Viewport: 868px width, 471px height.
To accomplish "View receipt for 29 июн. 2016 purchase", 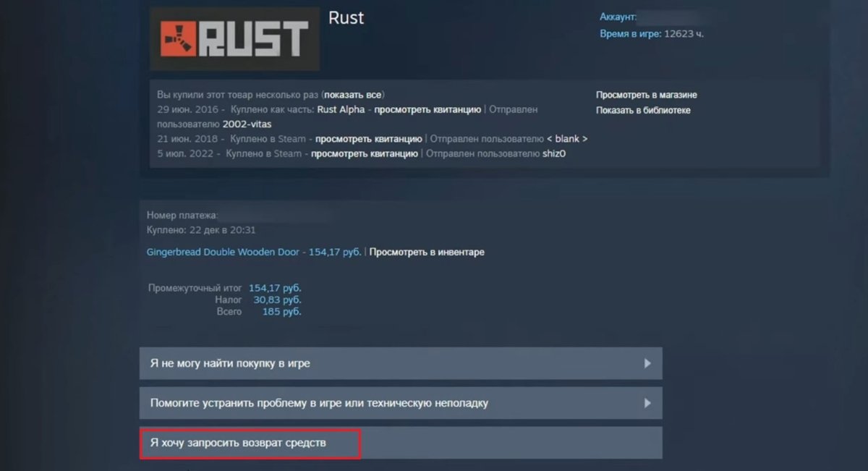I will [427, 110].
